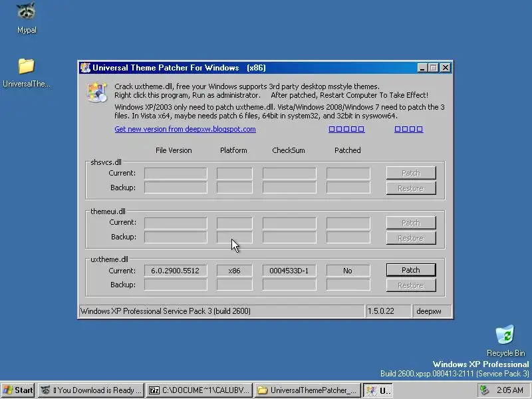The height and width of the screenshot is (399, 532).
Task: Click the 'themeui.dll' group label
Action: coord(108,211)
